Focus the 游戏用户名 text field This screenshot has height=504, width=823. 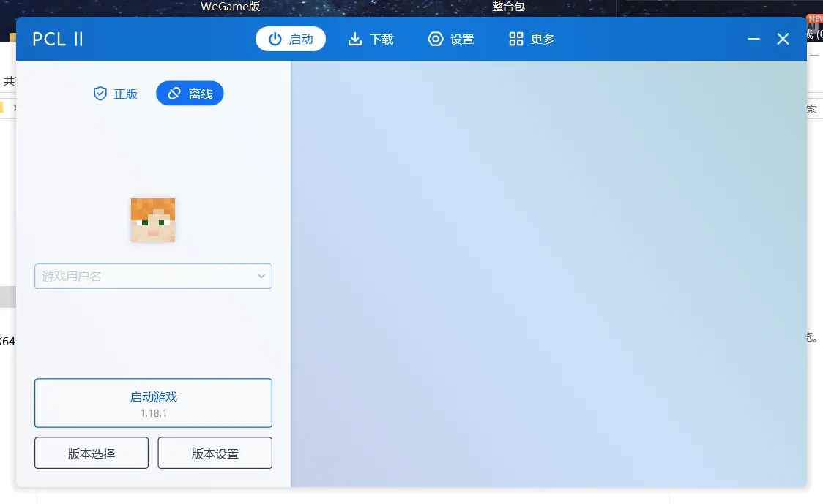tap(143, 277)
